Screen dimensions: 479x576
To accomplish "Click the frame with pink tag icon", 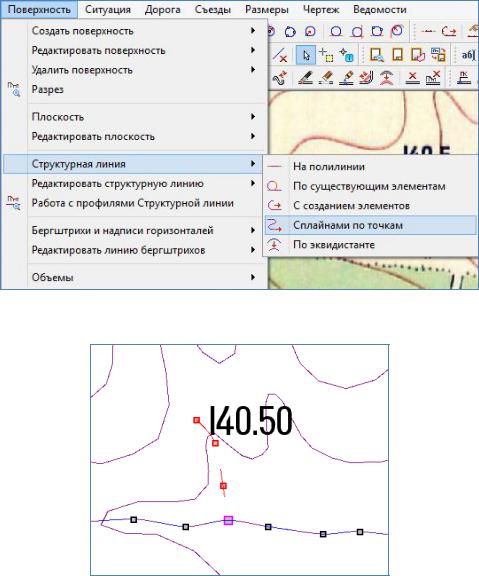I will pyautogui.click(x=418, y=55).
